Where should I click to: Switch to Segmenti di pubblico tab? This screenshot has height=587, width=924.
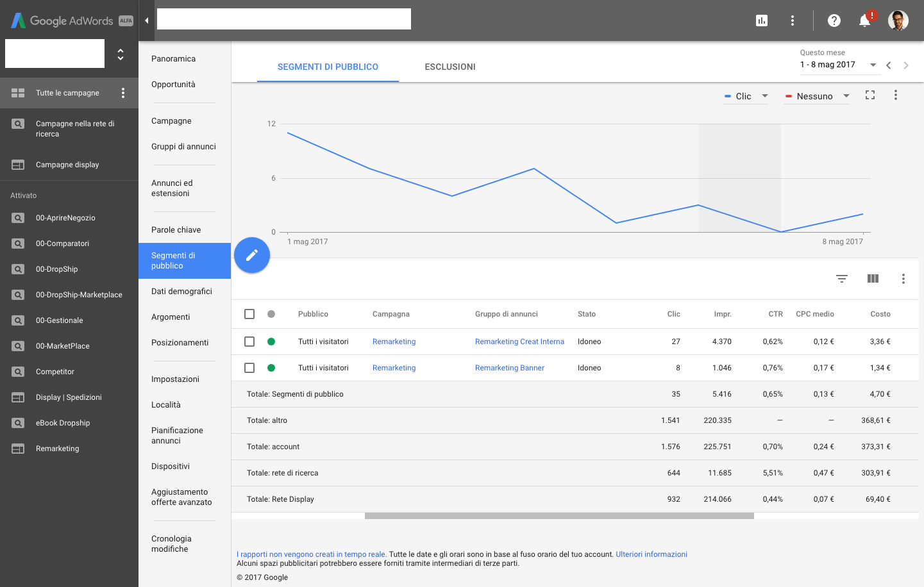click(x=328, y=67)
